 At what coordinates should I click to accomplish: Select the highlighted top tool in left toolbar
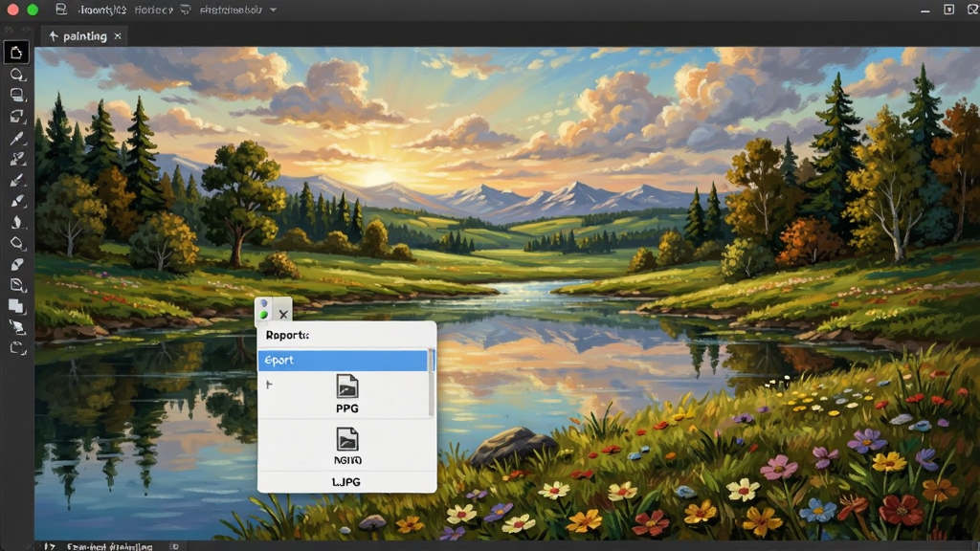(x=16, y=53)
